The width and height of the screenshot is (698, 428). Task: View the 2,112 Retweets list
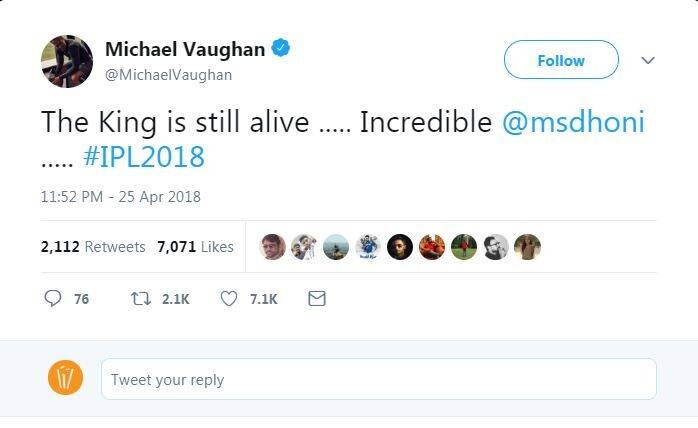(x=93, y=246)
